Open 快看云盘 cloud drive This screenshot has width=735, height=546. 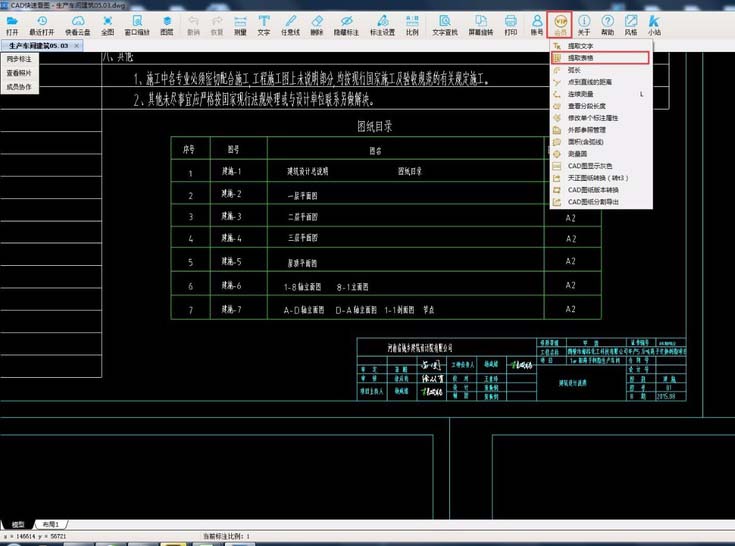(78, 25)
